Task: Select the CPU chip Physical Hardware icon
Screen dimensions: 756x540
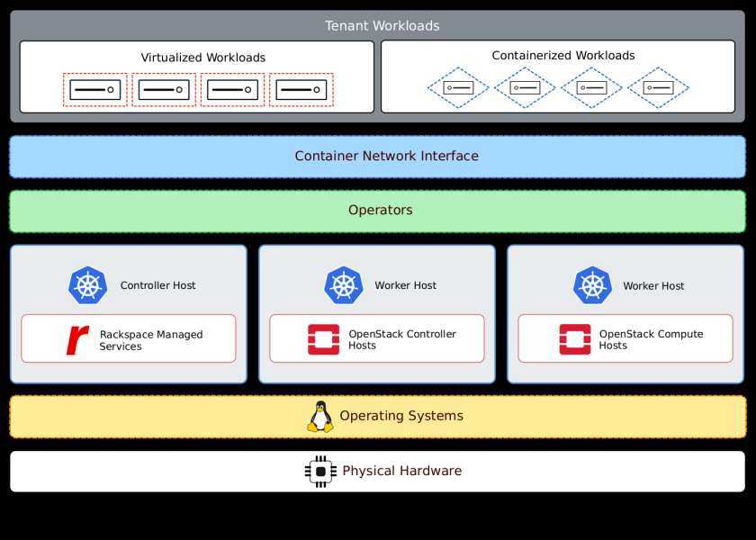Action: pyautogui.click(x=319, y=470)
